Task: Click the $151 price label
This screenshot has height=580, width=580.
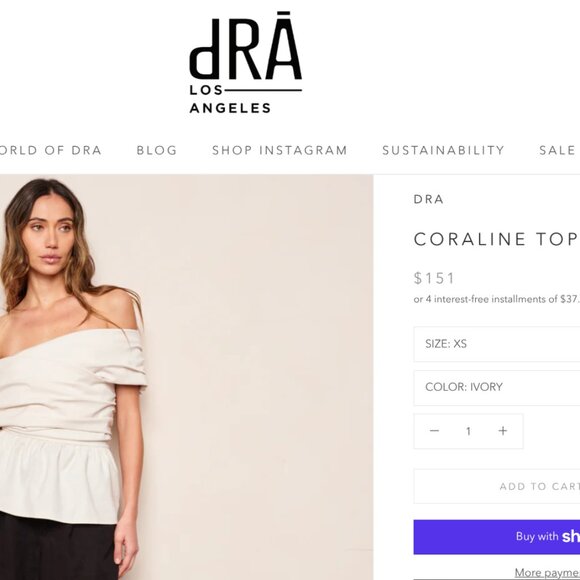Action: click(434, 278)
